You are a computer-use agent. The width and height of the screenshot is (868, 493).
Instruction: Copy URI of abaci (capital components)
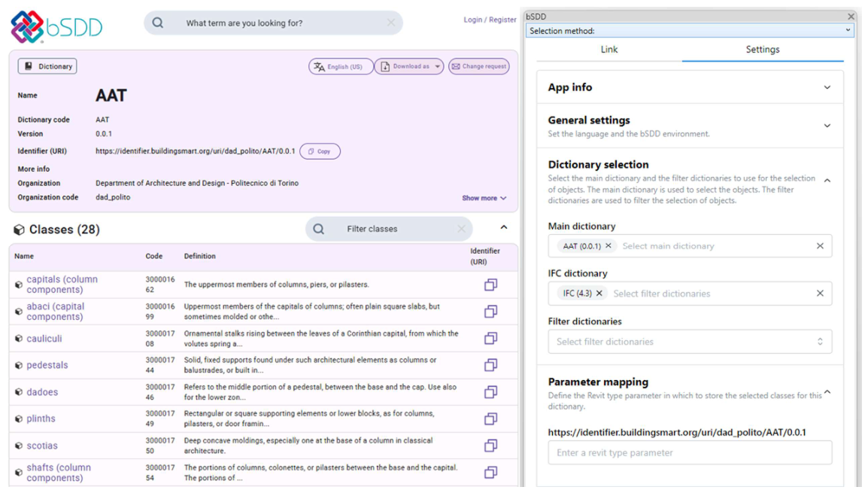point(490,312)
